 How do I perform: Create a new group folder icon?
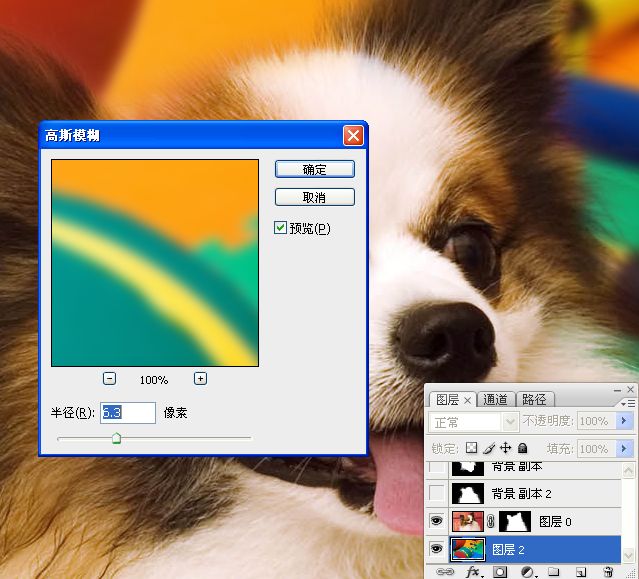[553, 571]
